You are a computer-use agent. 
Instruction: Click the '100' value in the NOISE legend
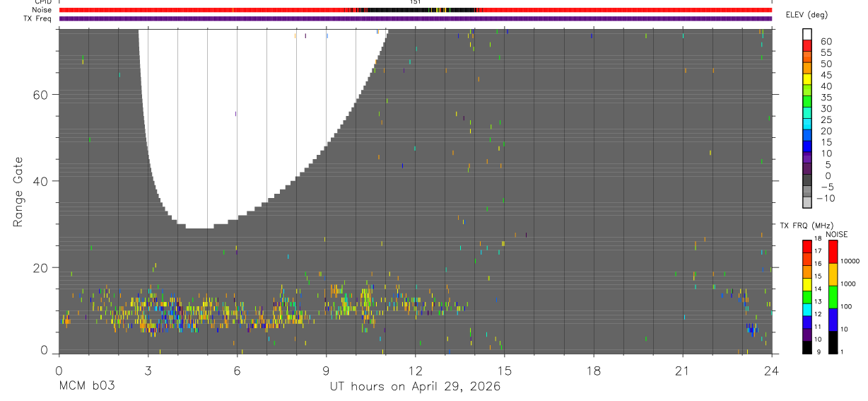[845, 306]
